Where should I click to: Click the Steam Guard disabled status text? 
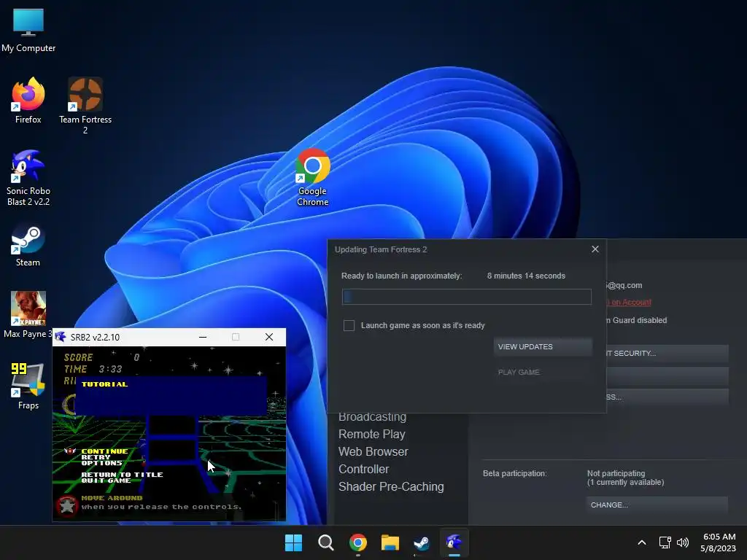click(636, 321)
